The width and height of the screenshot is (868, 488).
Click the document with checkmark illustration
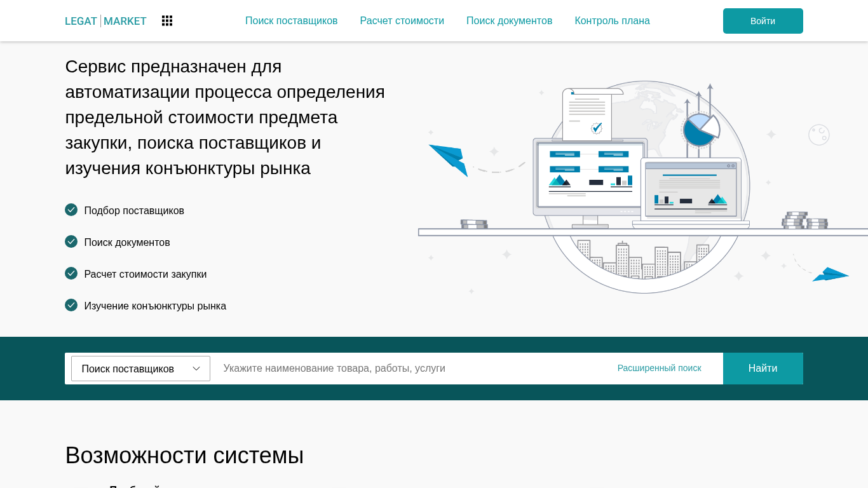[587, 114]
